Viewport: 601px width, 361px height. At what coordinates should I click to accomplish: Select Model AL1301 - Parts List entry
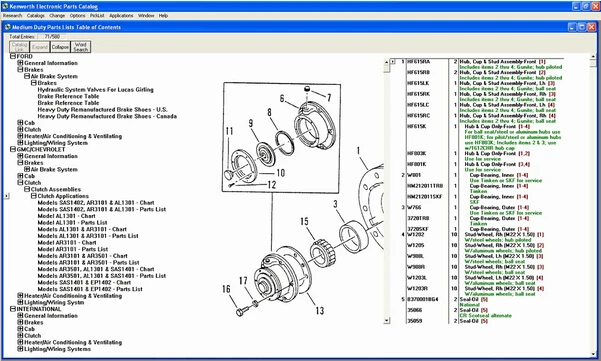click(72, 223)
